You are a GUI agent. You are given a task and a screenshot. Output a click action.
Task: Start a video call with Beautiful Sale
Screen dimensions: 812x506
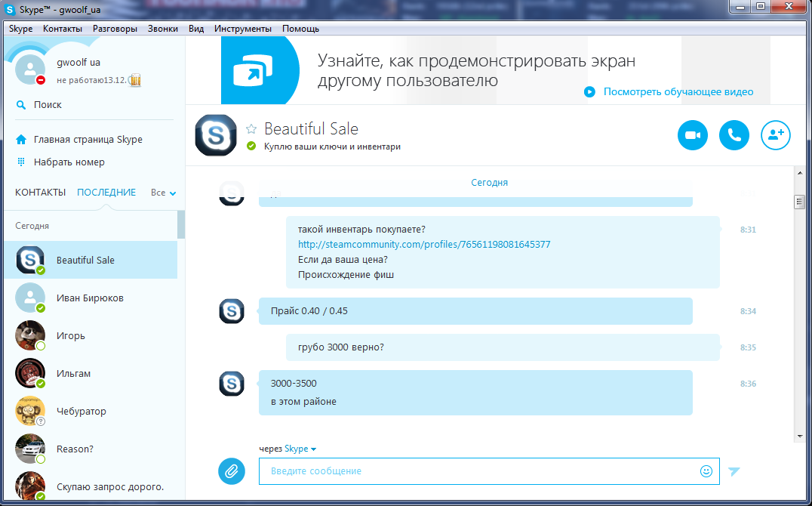tap(692, 136)
